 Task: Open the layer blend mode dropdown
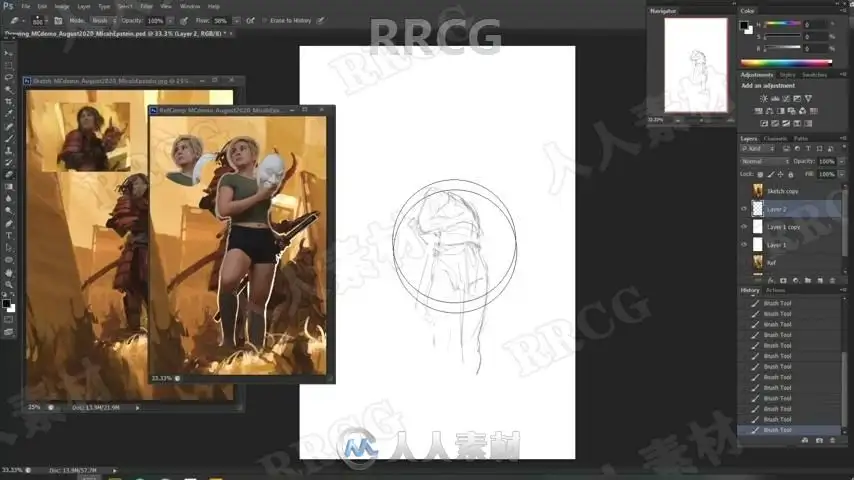pyautogui.click(x=765, y=161)
